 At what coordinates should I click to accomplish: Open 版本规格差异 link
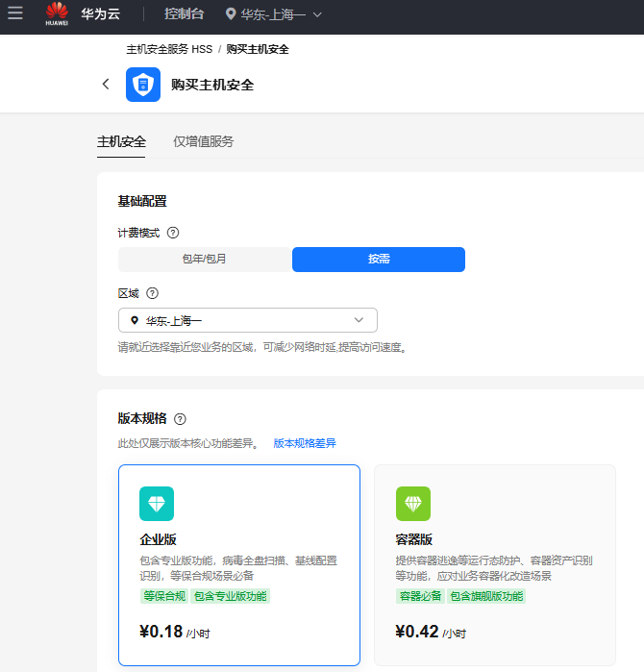[305, 443]
